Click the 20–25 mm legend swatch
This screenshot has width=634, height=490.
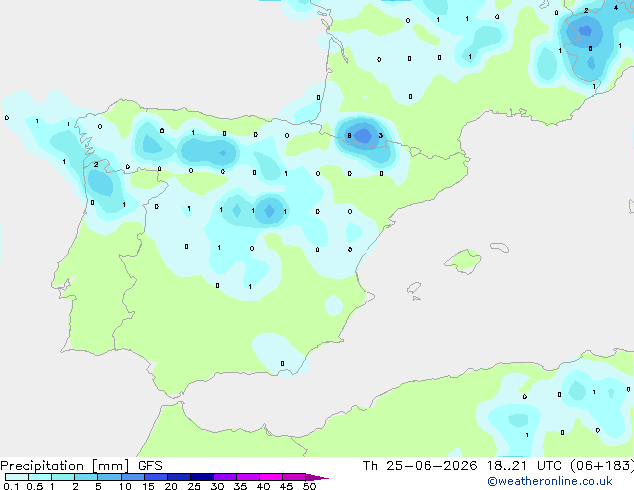(179, 477)
